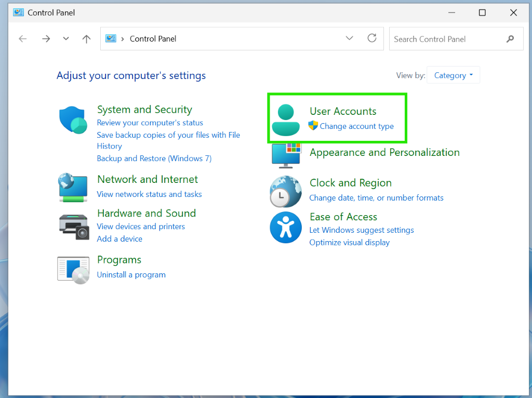This screenshot has height=398, width=532.
Task: Click the Change account type link
Action: [356, 126]
